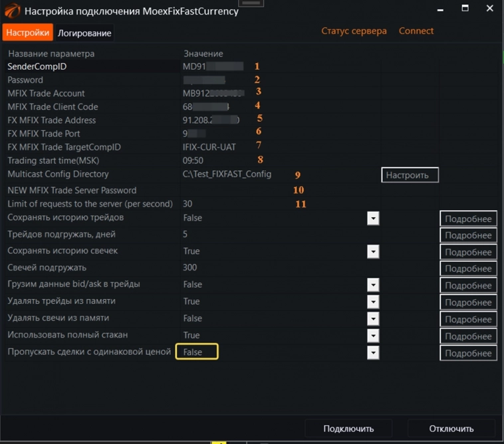Switch to the Логирование tab
Screen dimensions: 504x444
pyautogui.click(x=84, y=33)
